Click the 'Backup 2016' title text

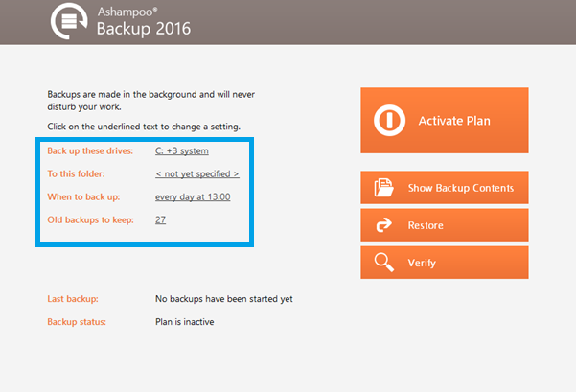144,29
